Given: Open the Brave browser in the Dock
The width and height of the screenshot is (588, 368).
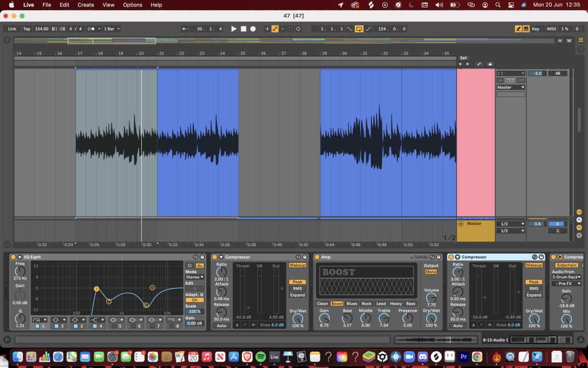Looking at the screenshot, I should pos(247,356).
